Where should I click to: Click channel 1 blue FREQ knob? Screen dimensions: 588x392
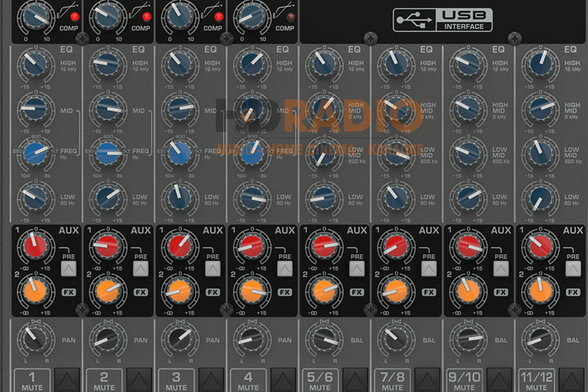(34, 152)
